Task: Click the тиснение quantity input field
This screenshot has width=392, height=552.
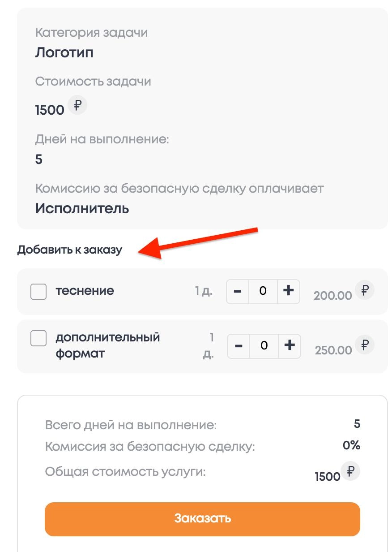Action: pos(263,291)
